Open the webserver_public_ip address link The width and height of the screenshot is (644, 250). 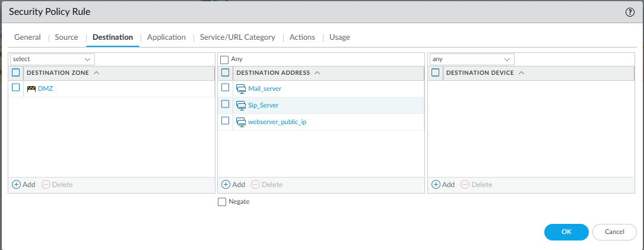click(277, 122)
